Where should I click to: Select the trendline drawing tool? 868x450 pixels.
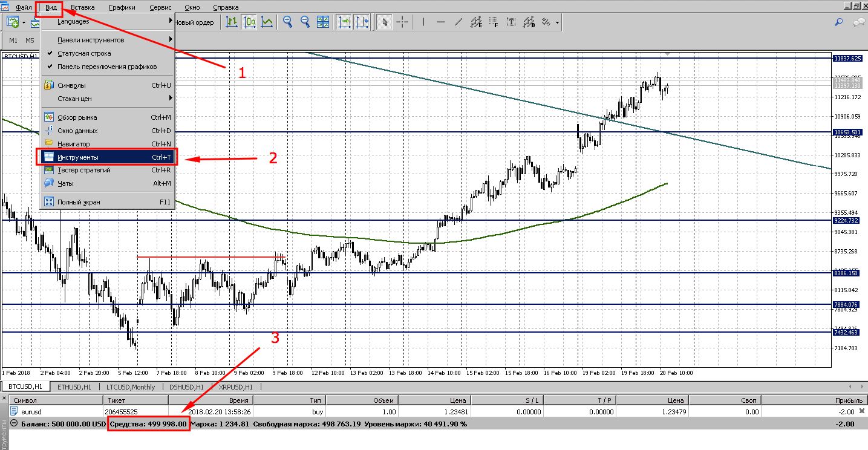(458, 22)
